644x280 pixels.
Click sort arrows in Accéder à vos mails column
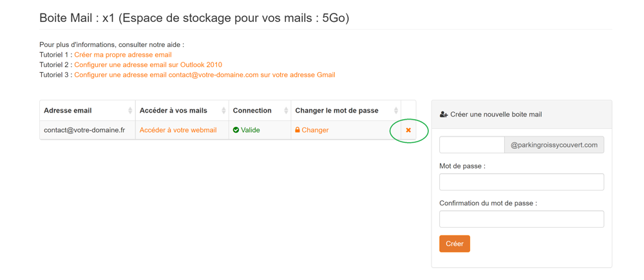point(223,111)
